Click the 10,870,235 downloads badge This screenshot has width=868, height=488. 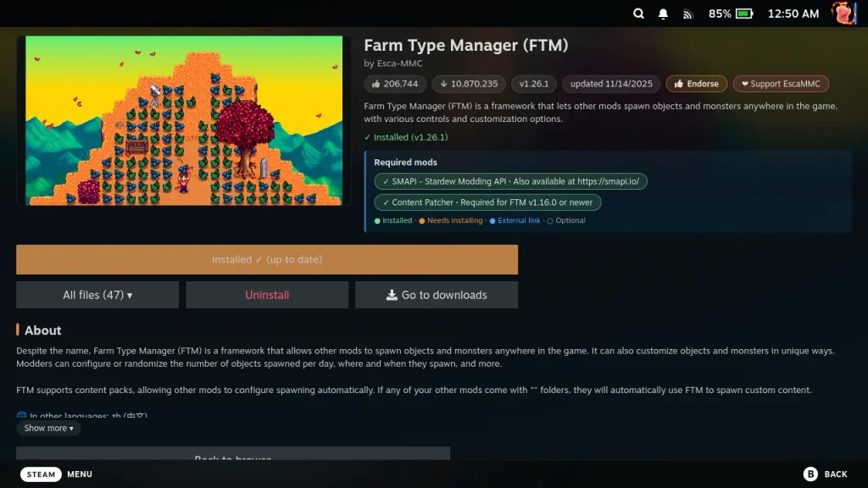(468, 84)
